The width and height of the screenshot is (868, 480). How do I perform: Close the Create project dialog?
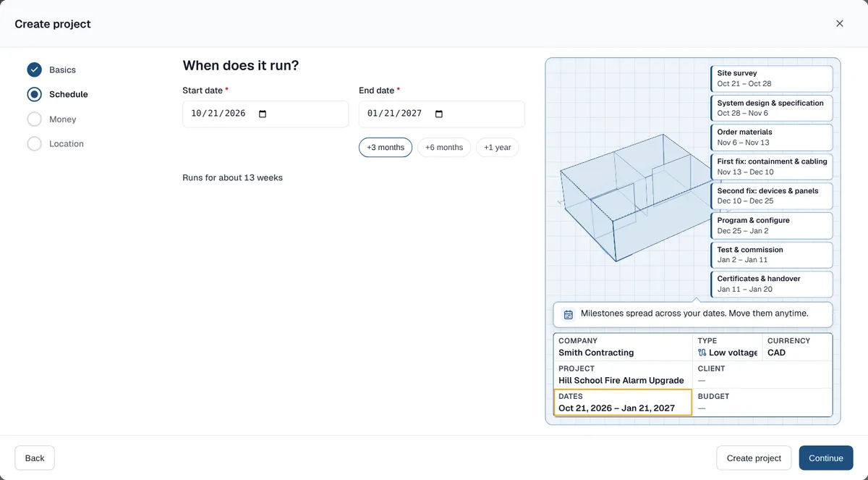pyautogui.click(x=840, y=23)
